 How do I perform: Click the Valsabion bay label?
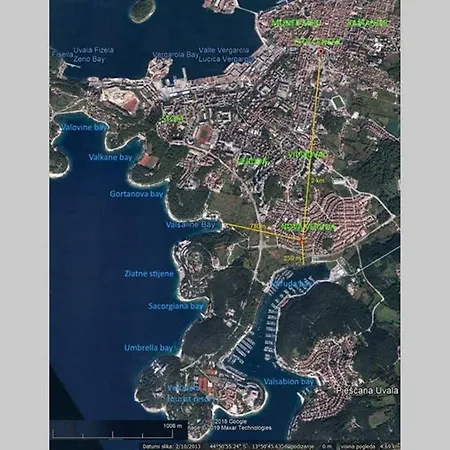[289, 382]
